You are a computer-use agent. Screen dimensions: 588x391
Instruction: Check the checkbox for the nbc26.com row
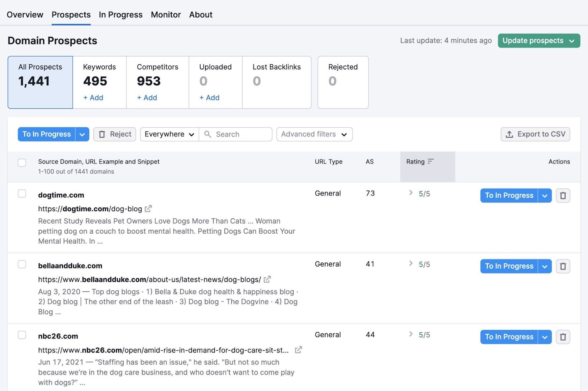[22, 335]
